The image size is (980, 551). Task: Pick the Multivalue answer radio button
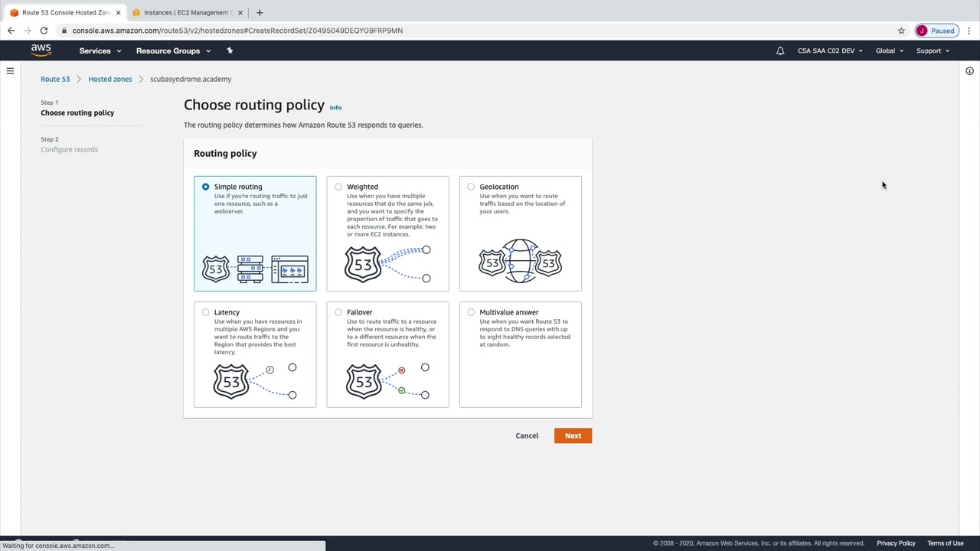point(471,312)
